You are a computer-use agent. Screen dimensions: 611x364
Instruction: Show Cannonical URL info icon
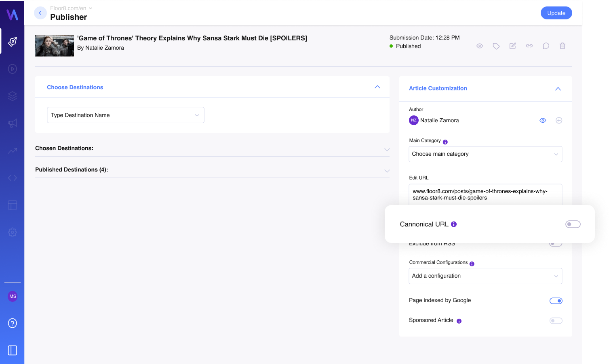click(454, 224)
